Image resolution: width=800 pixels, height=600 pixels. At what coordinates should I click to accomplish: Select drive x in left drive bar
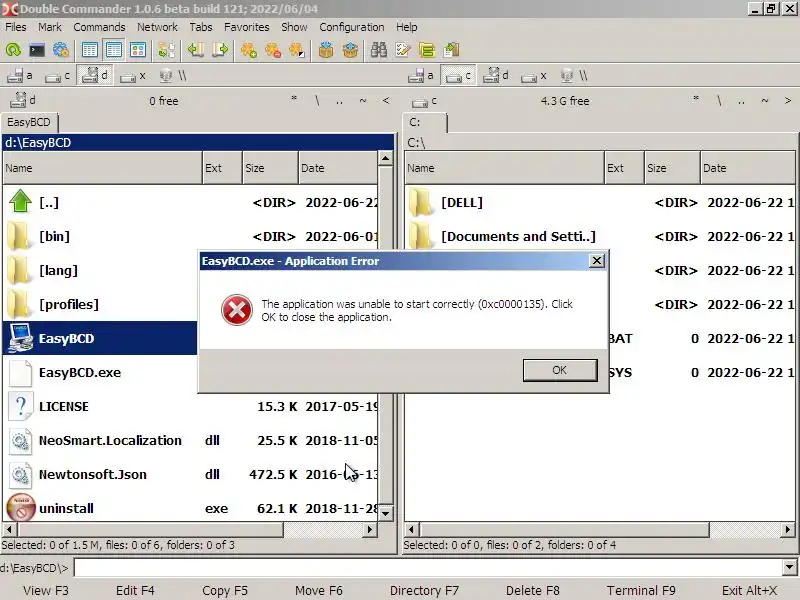coord(133,76)
